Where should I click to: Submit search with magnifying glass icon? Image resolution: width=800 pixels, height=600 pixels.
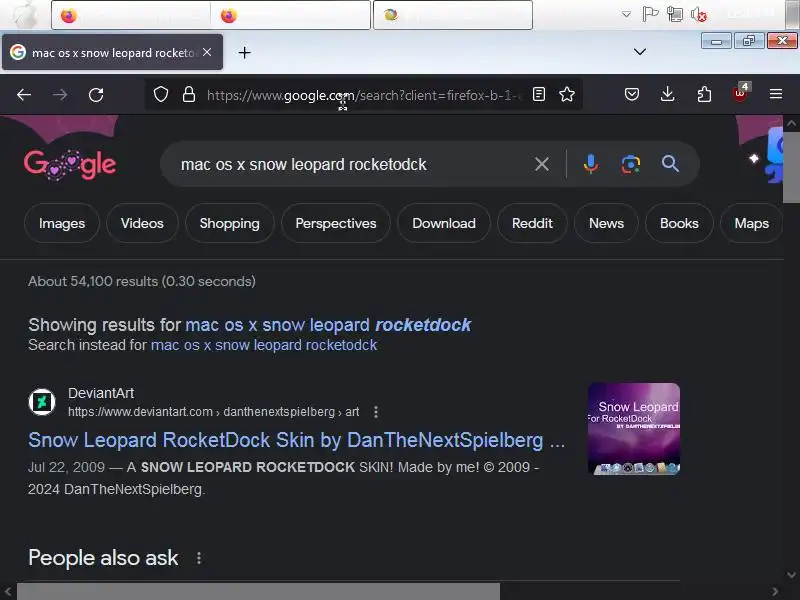[x=670, y=164]
